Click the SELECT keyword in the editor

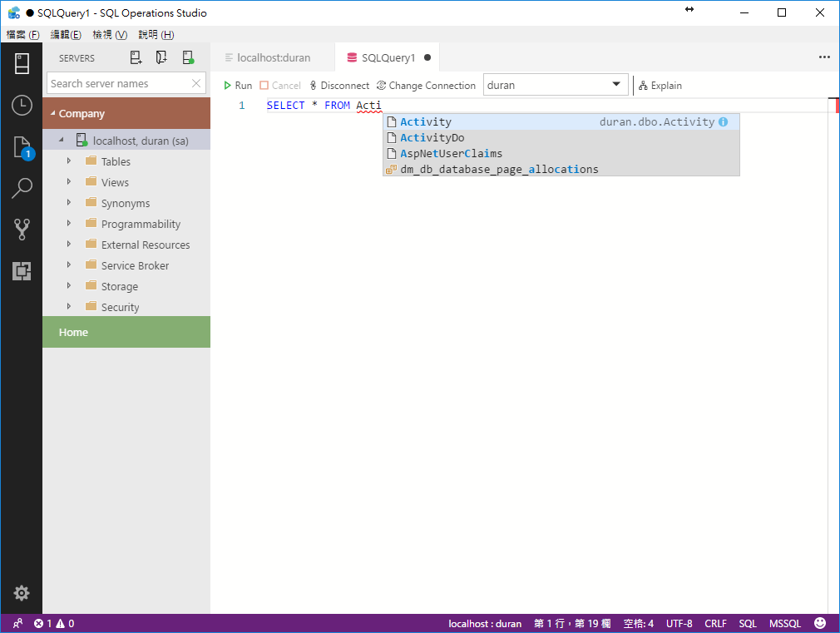[285, 105]
